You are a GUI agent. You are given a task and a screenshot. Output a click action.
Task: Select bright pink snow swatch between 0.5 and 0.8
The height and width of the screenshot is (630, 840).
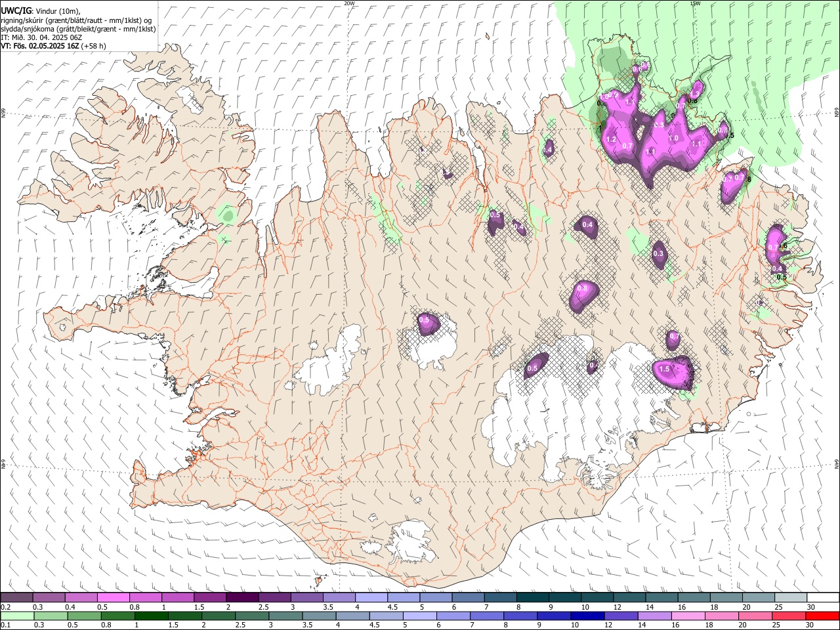(113, 598)
